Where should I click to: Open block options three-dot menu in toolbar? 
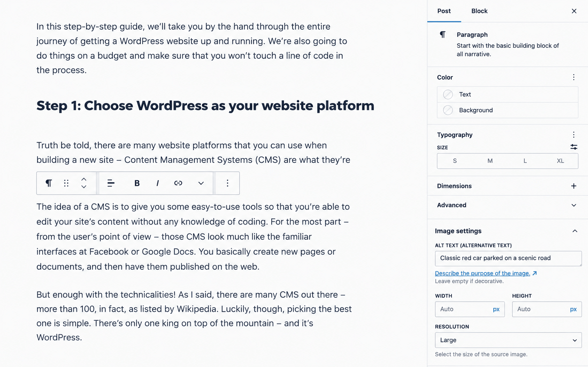(x=227, y=183)
